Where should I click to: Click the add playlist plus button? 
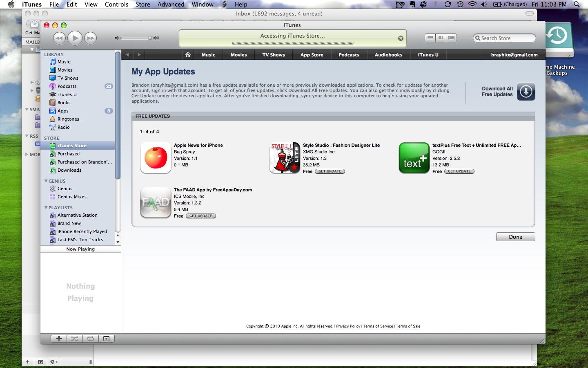pos(59,339)
